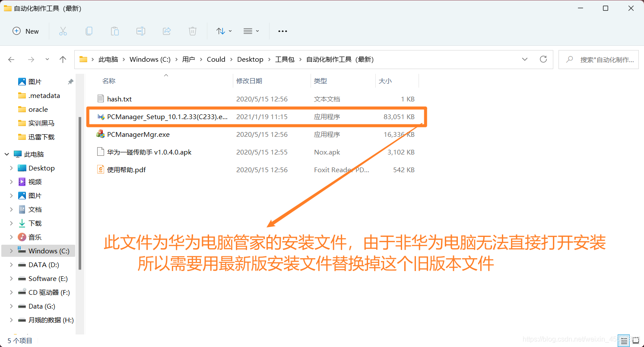Click the Cut scissors icon
This screenshot has height=347, width=644.
[x=63, y=31]
